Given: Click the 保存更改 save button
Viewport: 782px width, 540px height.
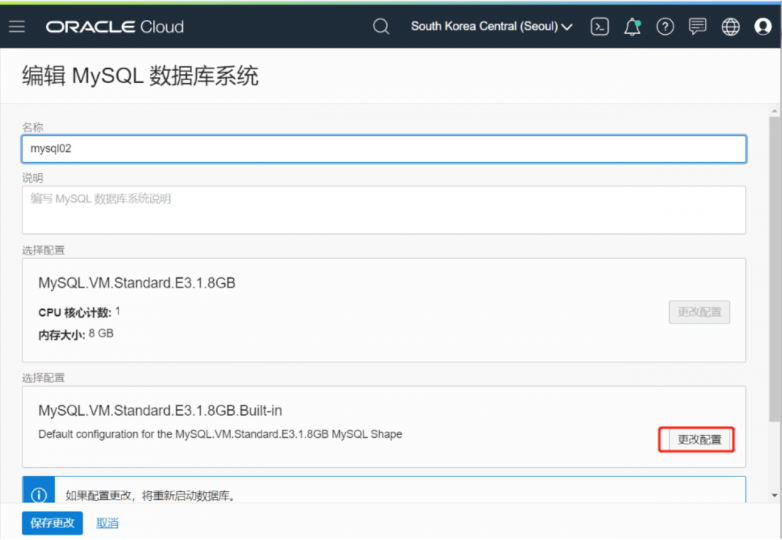Looking at the screenshot, I should pyautogui.click(x=52, y=523).
